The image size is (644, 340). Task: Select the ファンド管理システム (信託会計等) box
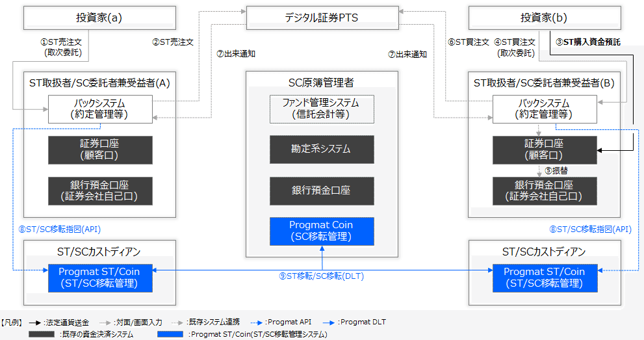[x=322, y=109]
